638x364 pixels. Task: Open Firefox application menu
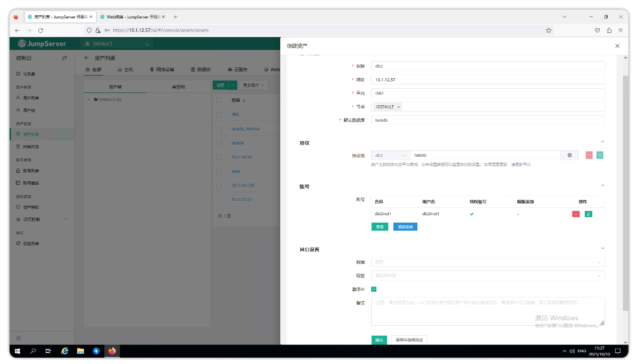point(620,30)
